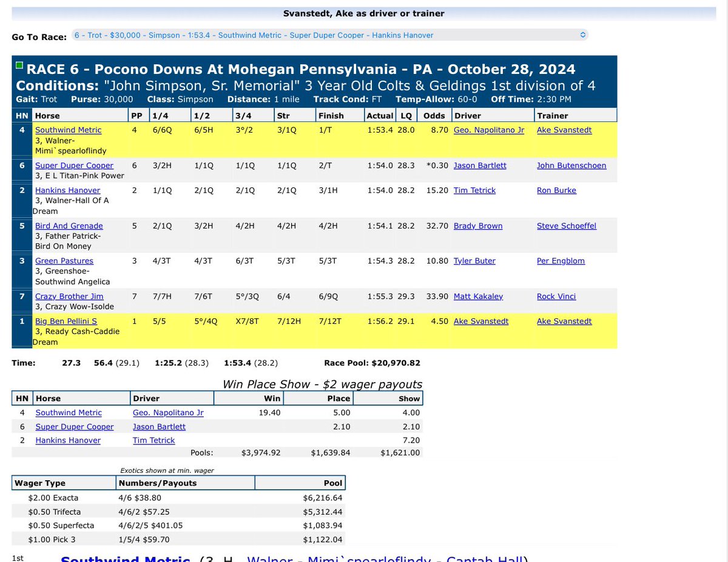Image resolution: width=728 pixels, height=562 pixels.
Task: Click the pedigree text 'E L Titan-Pink Power'
Action: pos(84,176)
